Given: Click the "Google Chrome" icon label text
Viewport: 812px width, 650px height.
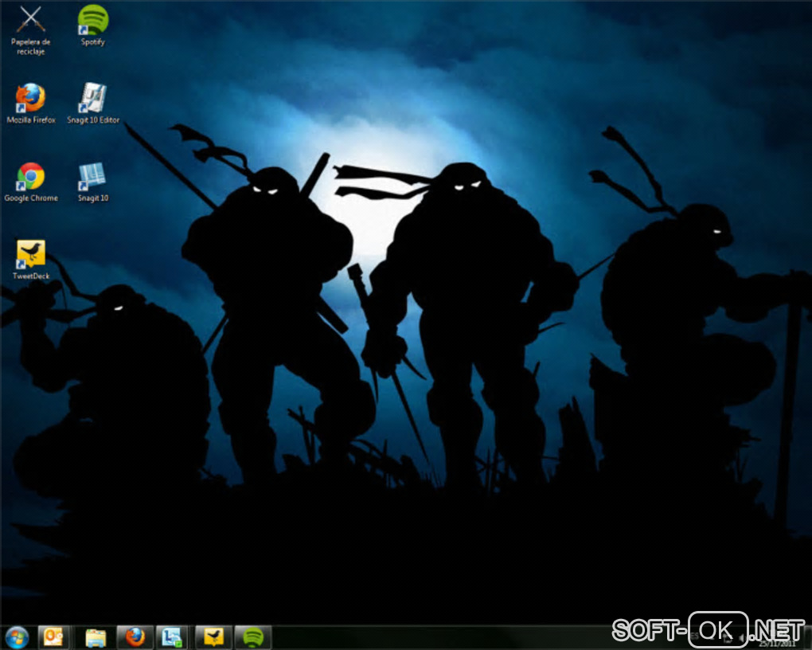Looking at the screenshot, I should 31,198.
